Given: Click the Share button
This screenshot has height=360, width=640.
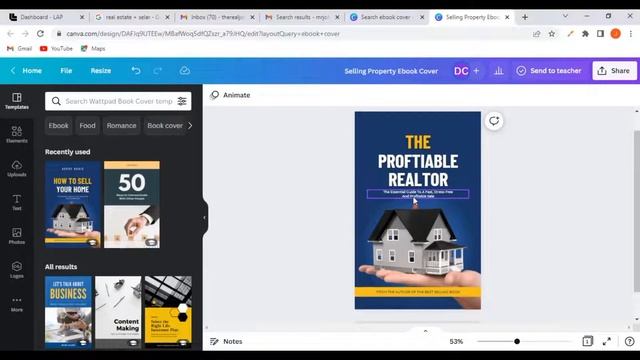Looking at the screenshot, I should click(x=614, y=71).
